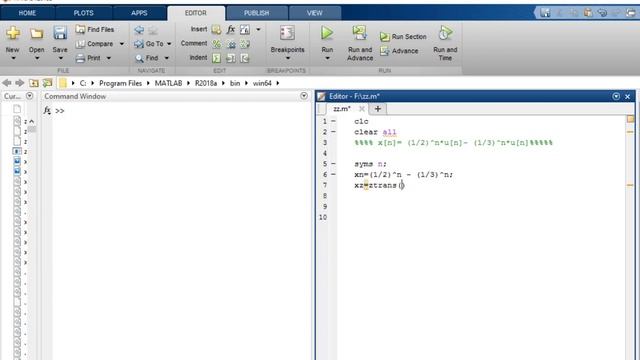Expand the Compare dropdown arrow
This screenshot has width=640, height=360.
[122, 44]
